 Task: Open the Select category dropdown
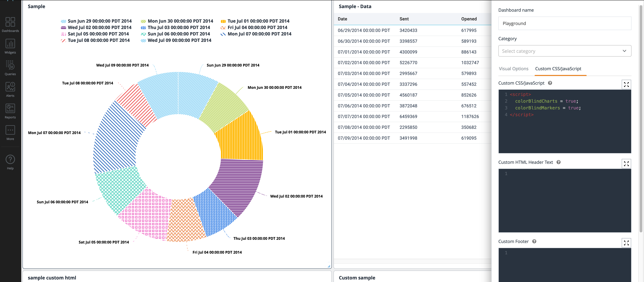click(x=564, y=51)
